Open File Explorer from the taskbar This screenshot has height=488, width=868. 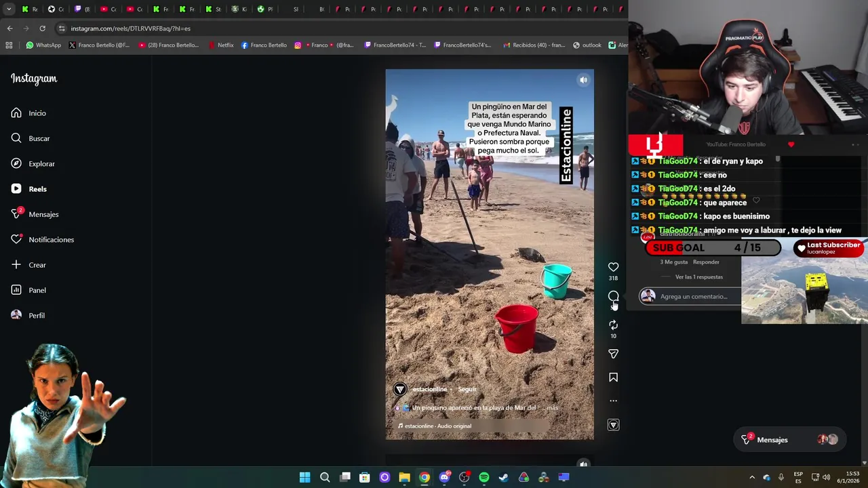[x=404, y=477]
